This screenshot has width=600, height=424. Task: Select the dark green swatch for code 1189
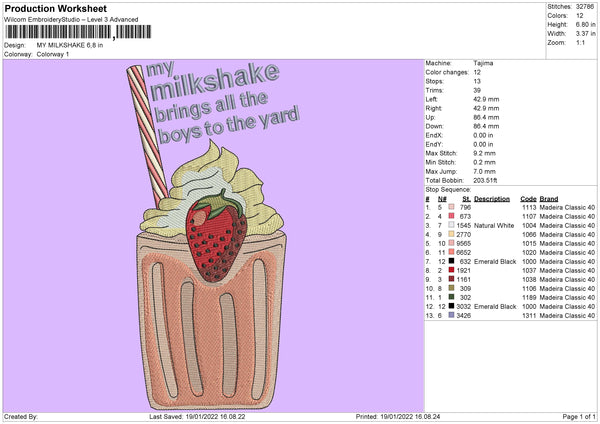(452, 297)
